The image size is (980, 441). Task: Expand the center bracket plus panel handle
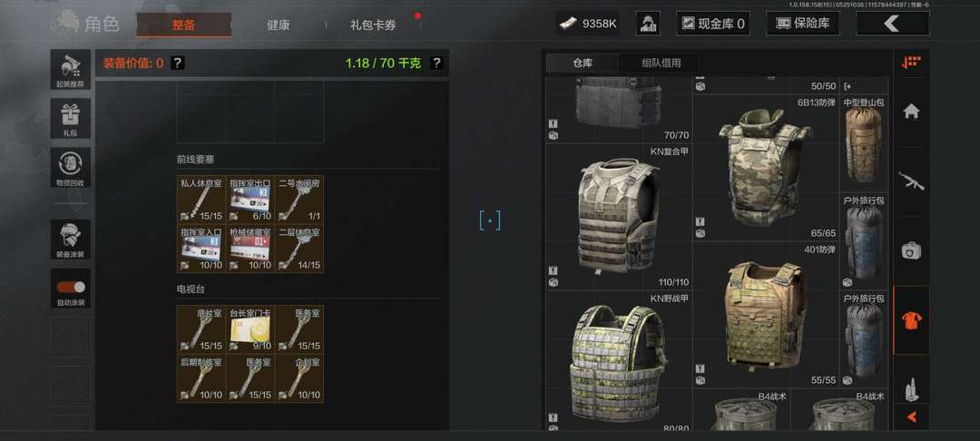click(490, 220)
